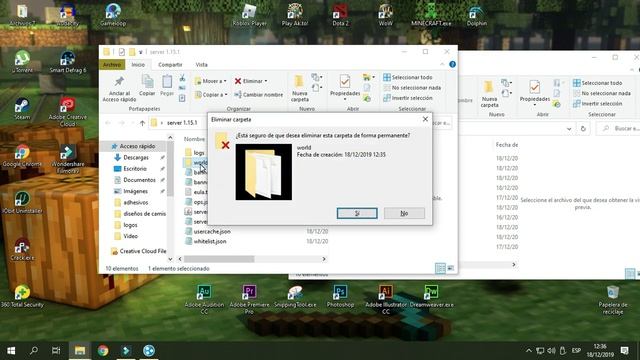Open the Dota 2 desktop shortcut
The height and width of the screenshot is (360, 640).
(x=340, y=16)
